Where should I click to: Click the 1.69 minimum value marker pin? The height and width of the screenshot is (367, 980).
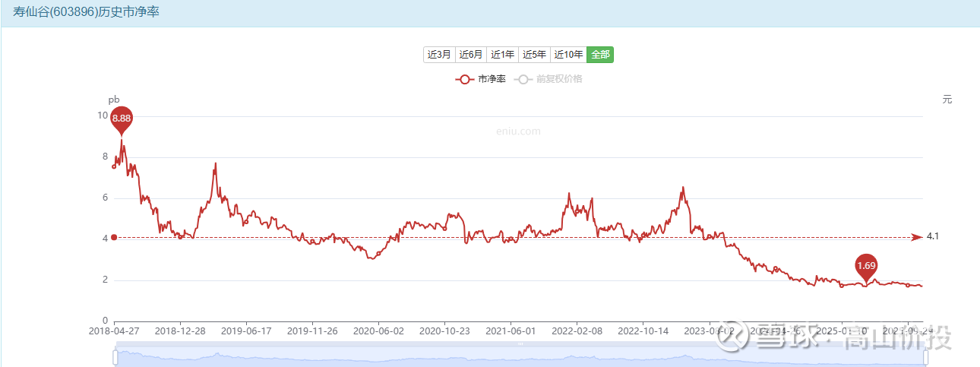[x=866, y=267]
